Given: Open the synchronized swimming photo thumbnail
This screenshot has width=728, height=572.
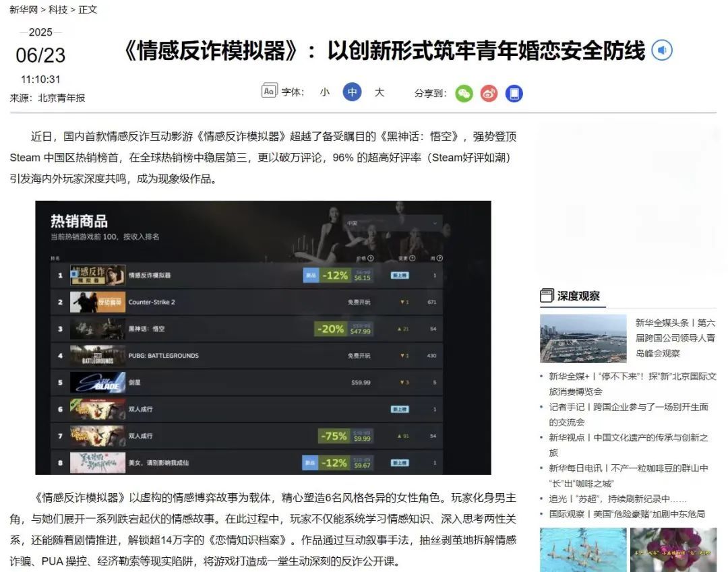Looking at the screenshot, I should pyautogui.click(x=583, y=550).
